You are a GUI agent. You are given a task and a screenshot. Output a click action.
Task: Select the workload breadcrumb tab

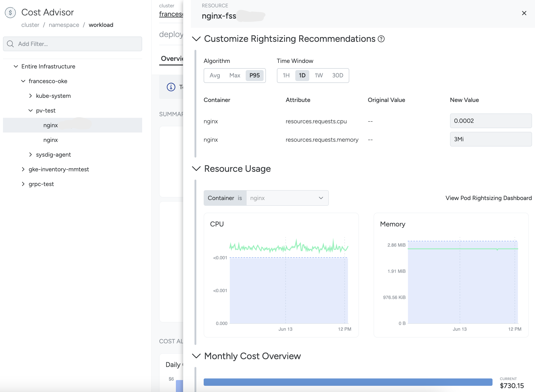(101, 25)
